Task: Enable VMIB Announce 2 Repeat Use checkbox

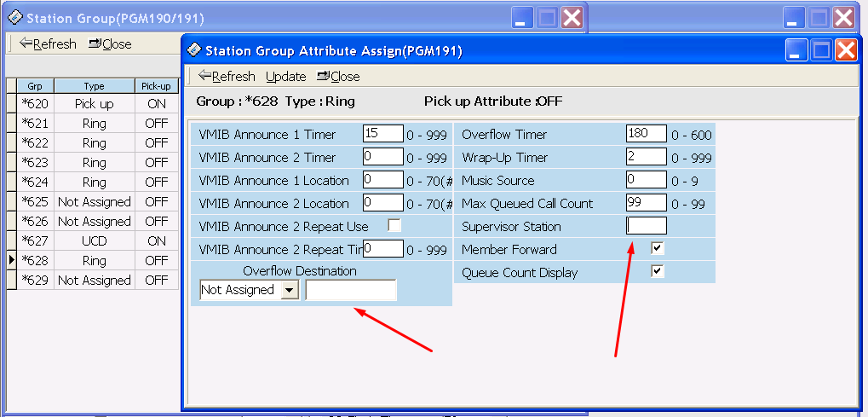Action: [x=394, y=226]
